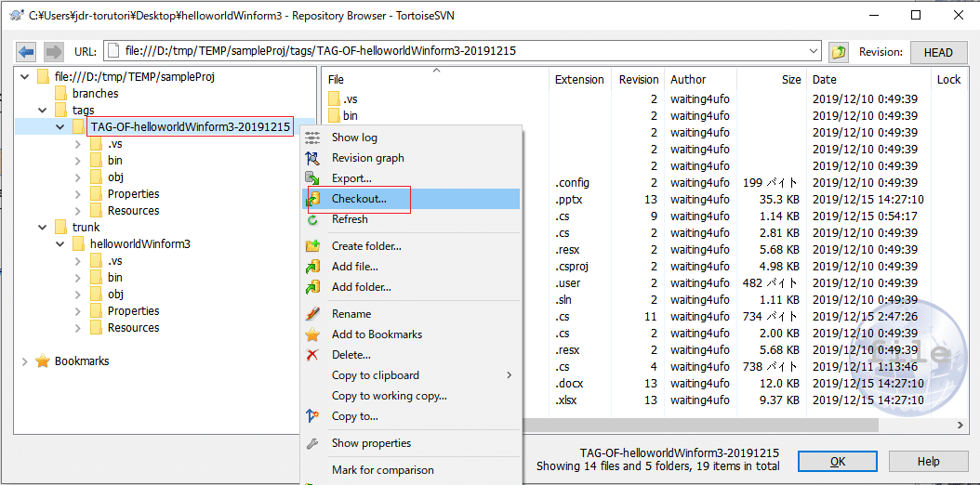Click the forward navigation arrow icon
Screen dimensions: 980x485
(54, 52)
